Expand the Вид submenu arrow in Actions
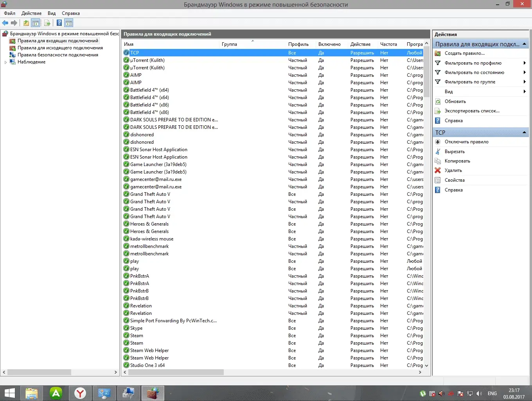The height and width of the screenshot is (401, 532). coord(524,91)
